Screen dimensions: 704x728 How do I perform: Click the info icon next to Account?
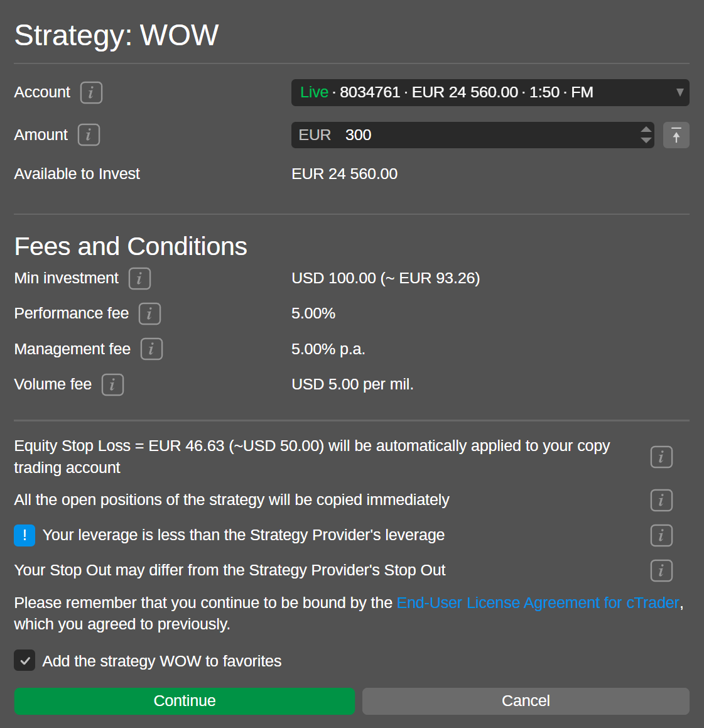(x=91, y=93)
